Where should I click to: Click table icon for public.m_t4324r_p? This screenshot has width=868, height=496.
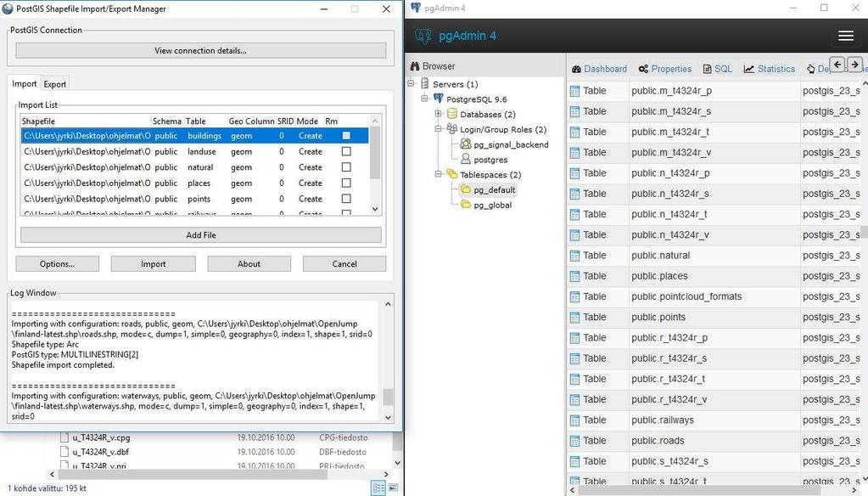click(x=574, y=91)
